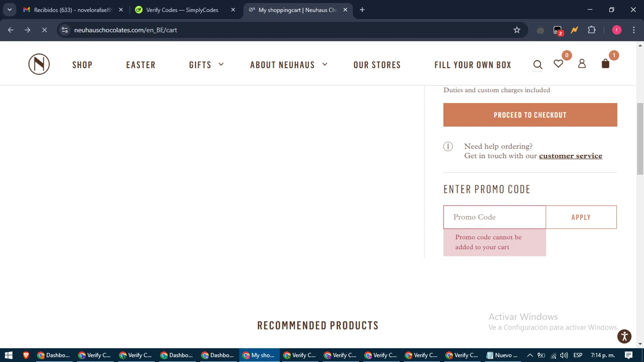
Task: Click the Recommended Products heading
Action: 318,325
